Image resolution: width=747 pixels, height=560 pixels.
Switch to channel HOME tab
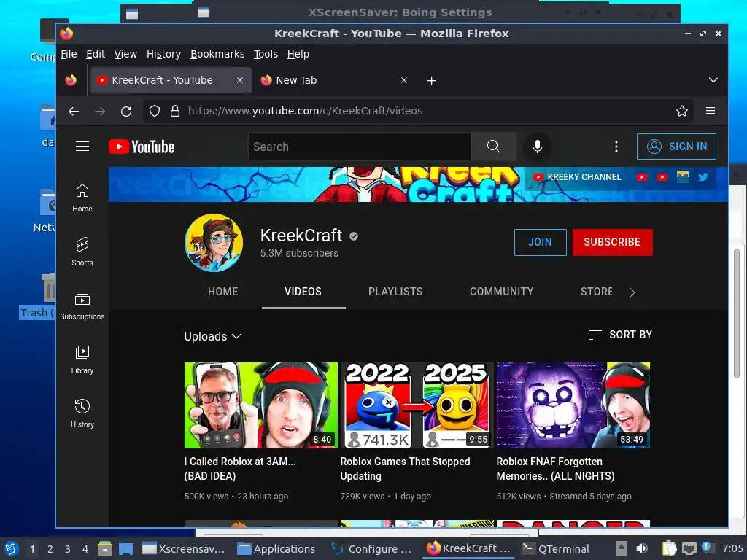223,292
